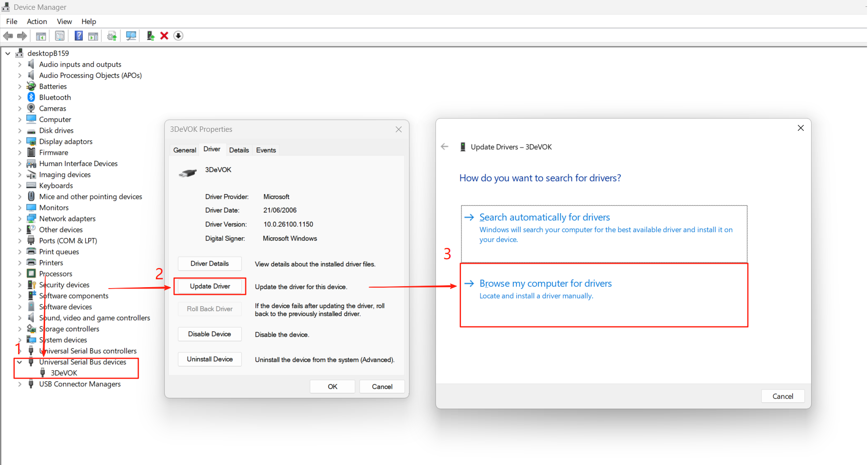Image resolution: width=868 pixels, height=465 pixels.
Task: Click the Cameras category icon
Action: pyautogui.click(x=31, y=108)
